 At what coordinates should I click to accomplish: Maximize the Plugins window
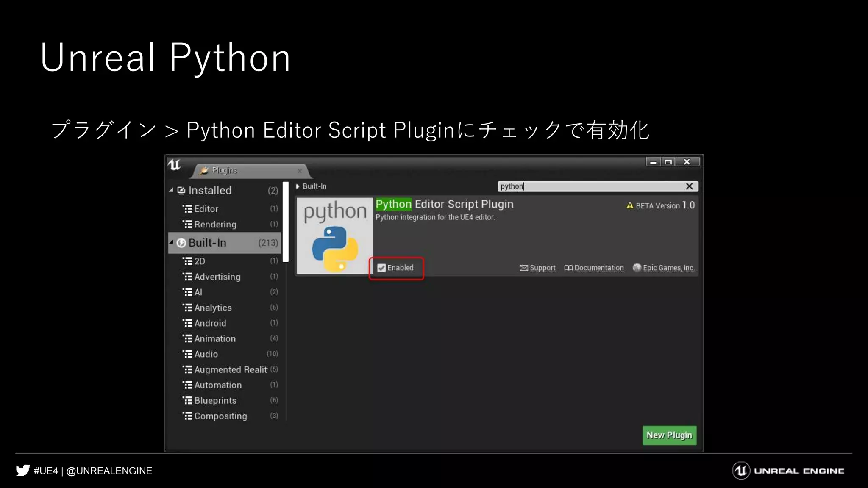(668, 162)
